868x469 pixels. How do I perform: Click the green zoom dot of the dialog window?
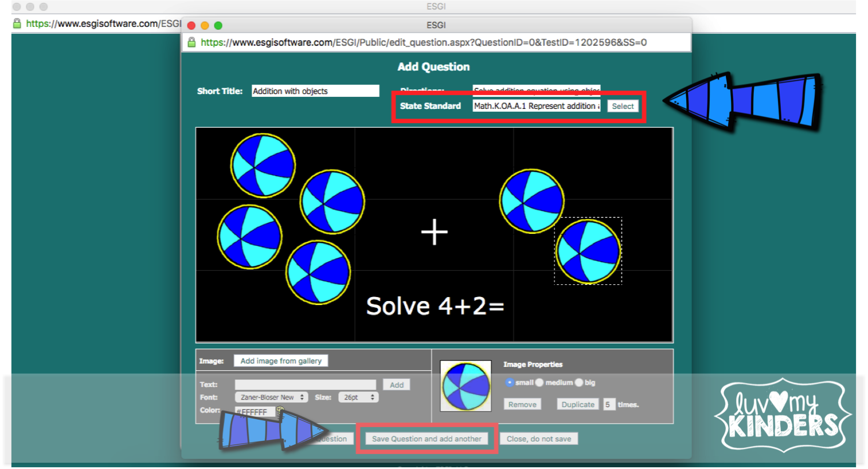218,25
